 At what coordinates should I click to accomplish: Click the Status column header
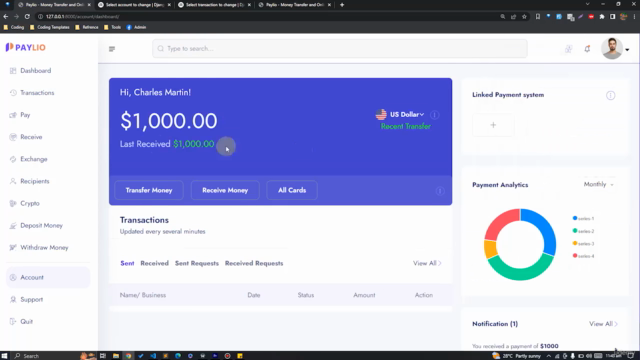306,295
